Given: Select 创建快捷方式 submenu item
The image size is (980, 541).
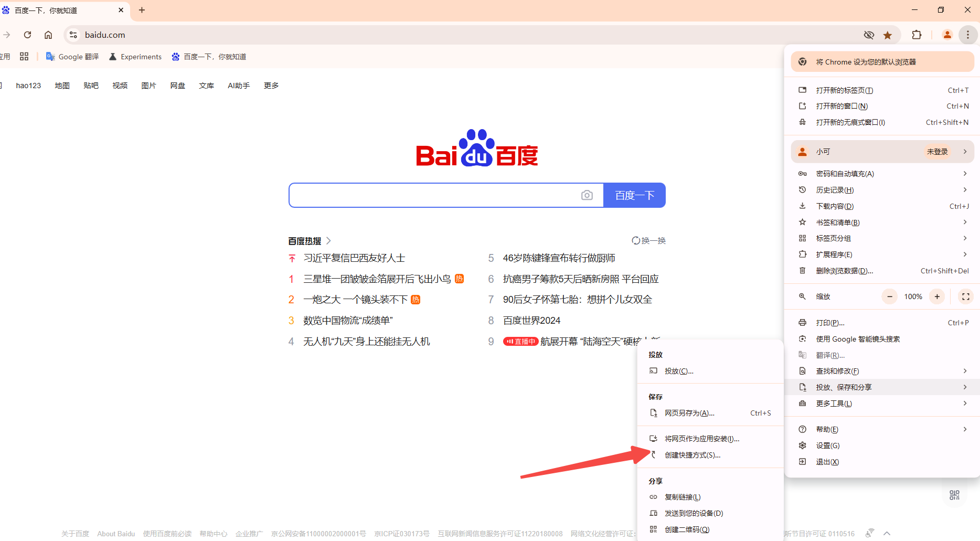Looking at the screenshot, I should (x=710, y=455).
